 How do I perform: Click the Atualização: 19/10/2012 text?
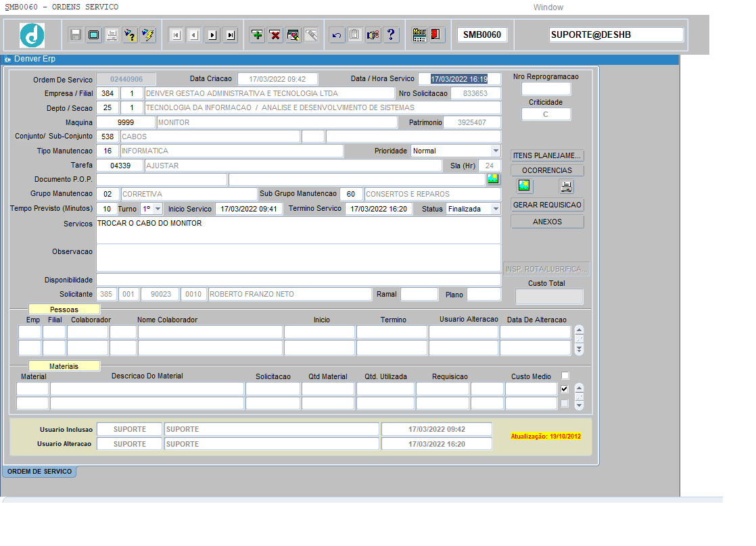pyautogui.click(x=546, y=436)
